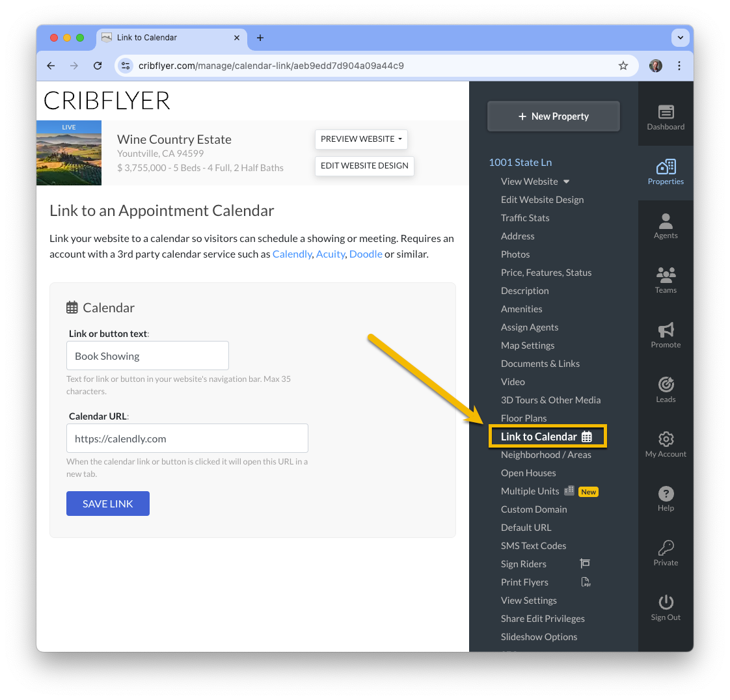The height and width of the screenshot is (700, 730).
Task: Open Share Edit Privileges menu item
Action: tap(543, 619)
